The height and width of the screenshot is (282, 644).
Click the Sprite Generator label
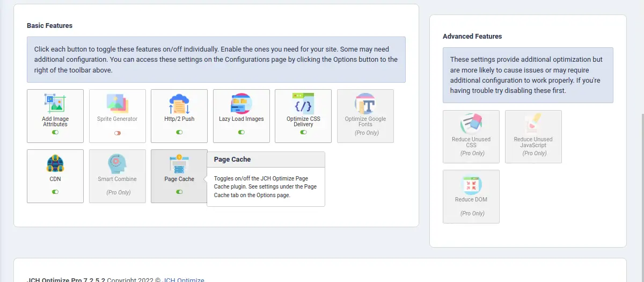tap(117, 119)
